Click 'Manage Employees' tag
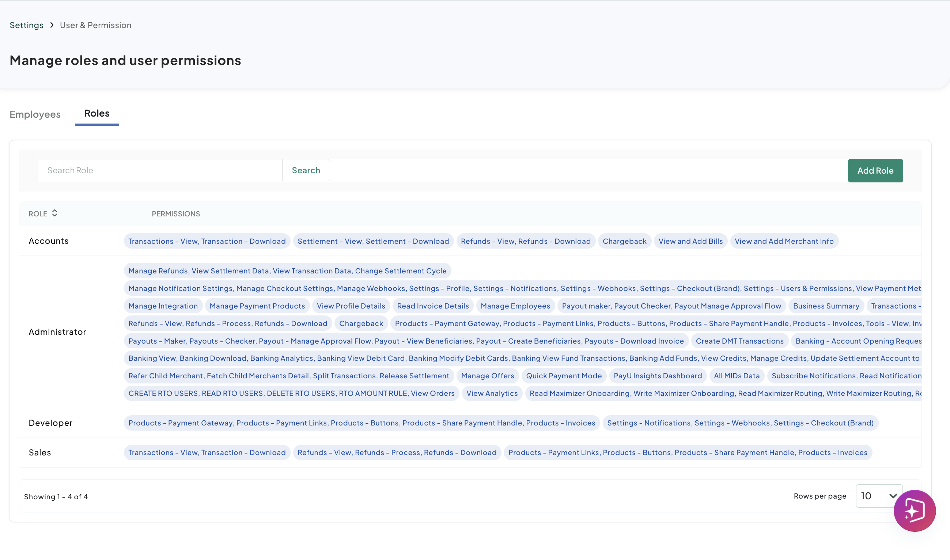 point(515,306)
